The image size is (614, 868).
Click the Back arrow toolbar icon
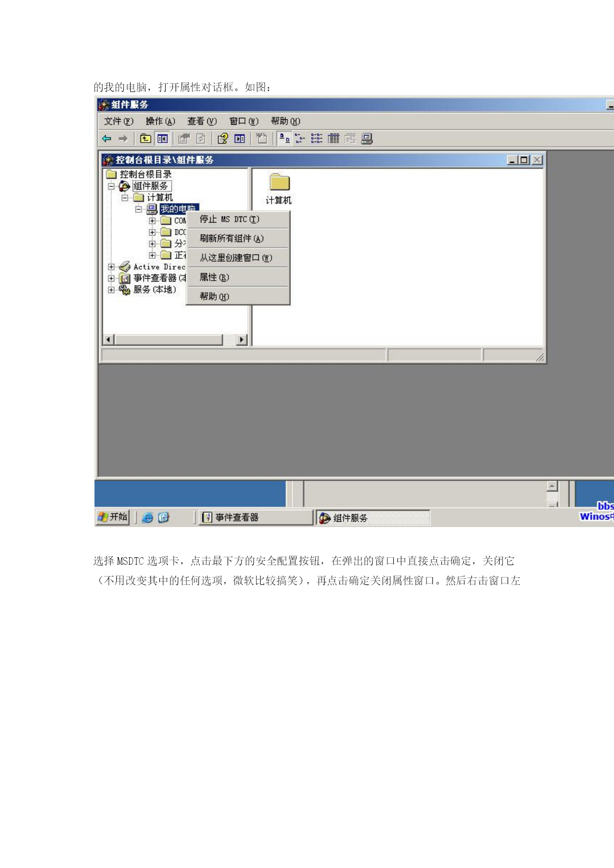click(x=106, y=139)
